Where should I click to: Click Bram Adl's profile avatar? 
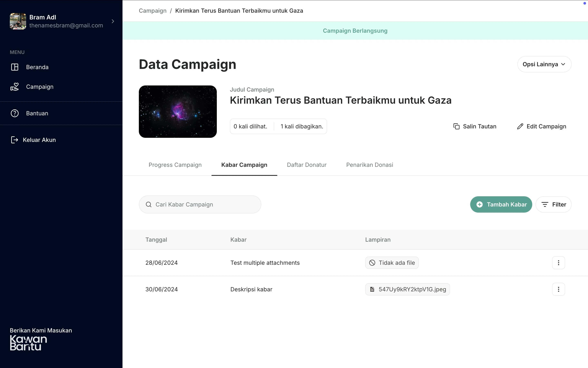tap(18, 21)
